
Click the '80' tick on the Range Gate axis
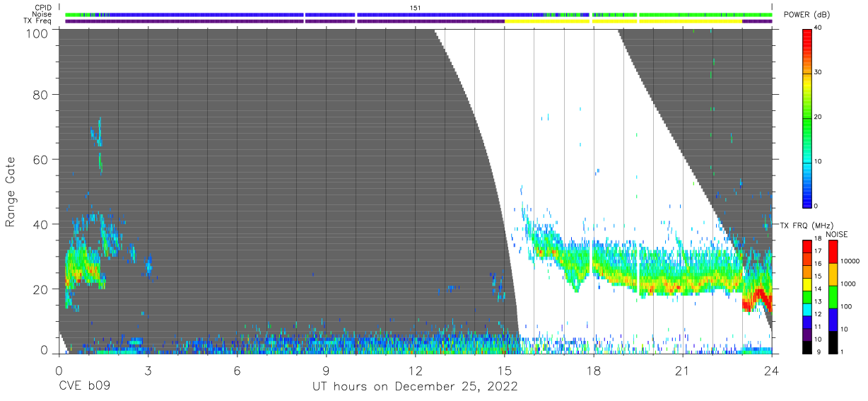pos(40,95)
